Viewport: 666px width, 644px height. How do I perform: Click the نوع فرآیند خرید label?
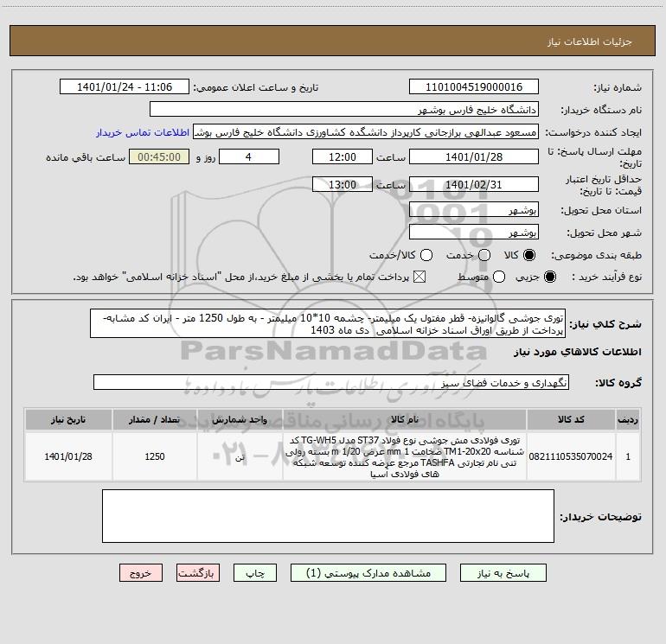click(606, 277)
